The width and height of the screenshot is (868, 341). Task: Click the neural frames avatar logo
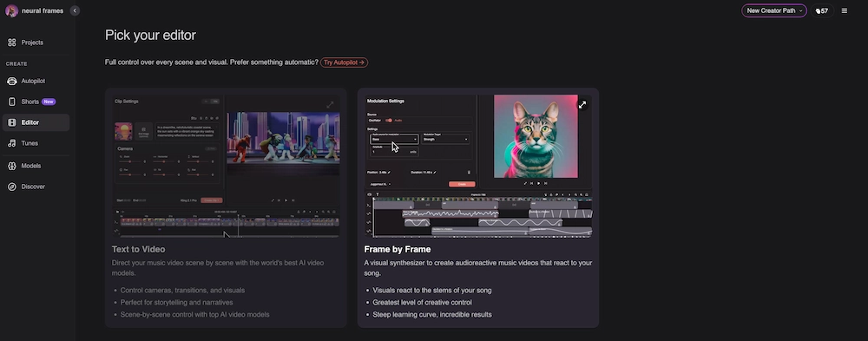point(11,10)
